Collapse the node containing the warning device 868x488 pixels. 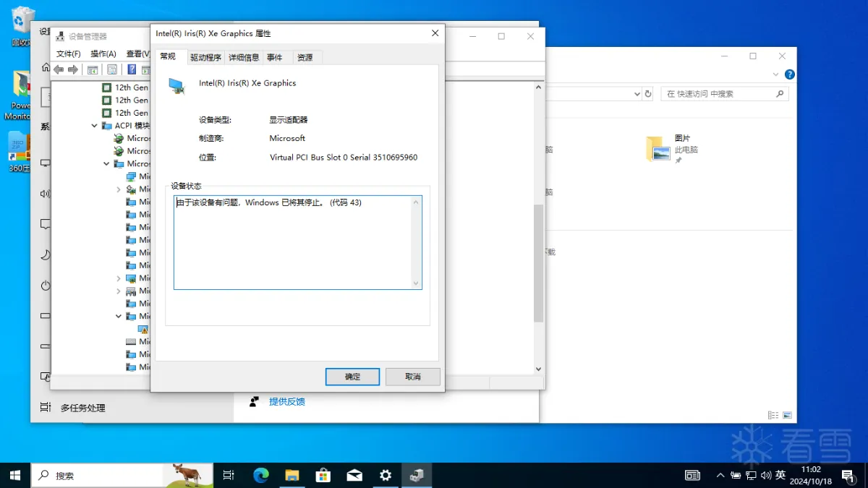coord(119,316)
